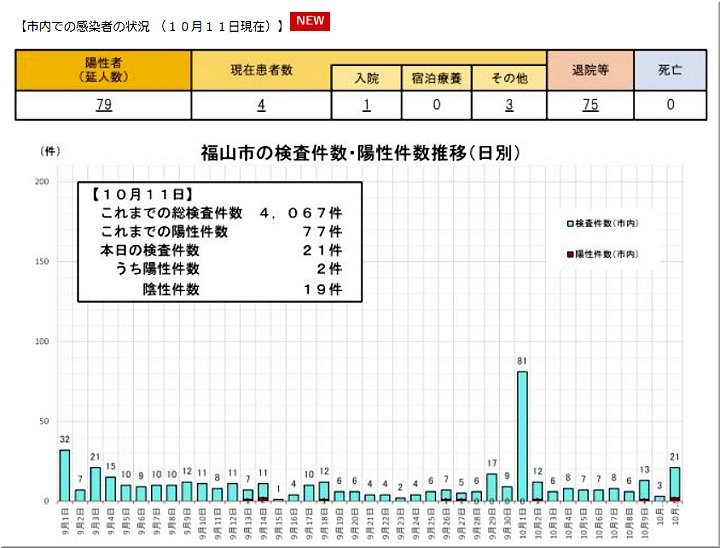
Task: Click the 宿泊療養 column header
Action: tap(437, 78)
